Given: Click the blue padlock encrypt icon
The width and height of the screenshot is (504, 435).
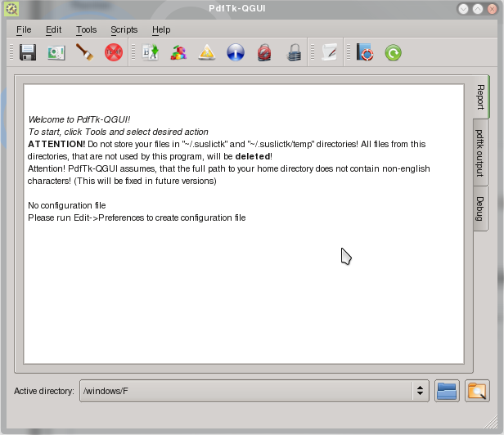Looking at the screenshot, I should click(x=294, y=52).
